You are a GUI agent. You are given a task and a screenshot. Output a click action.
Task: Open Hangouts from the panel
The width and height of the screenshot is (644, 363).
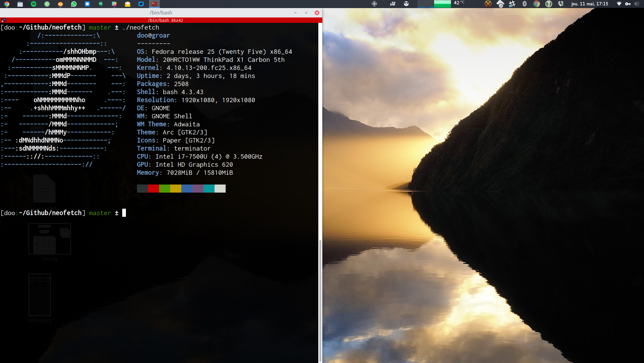click(x=101, y=4)
